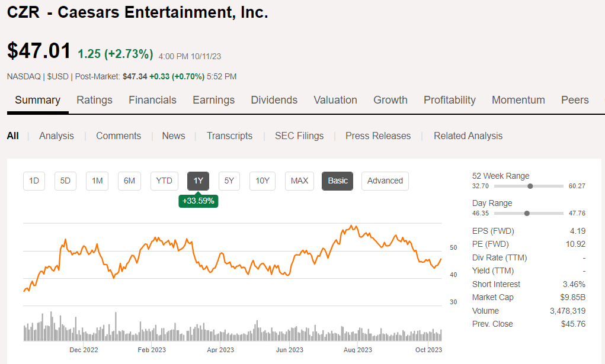Go to the Earnings tab
605x364 pixels.
click(213, 100)
